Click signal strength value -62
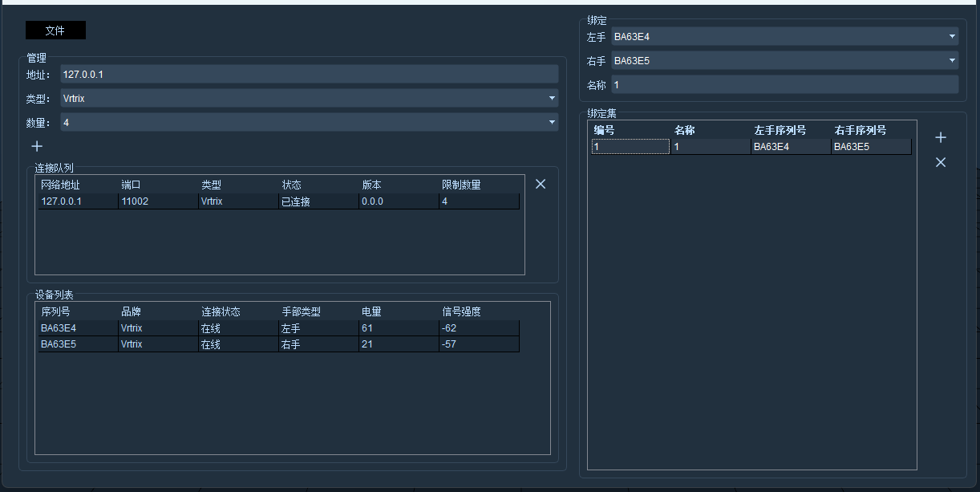 [479, 328]
